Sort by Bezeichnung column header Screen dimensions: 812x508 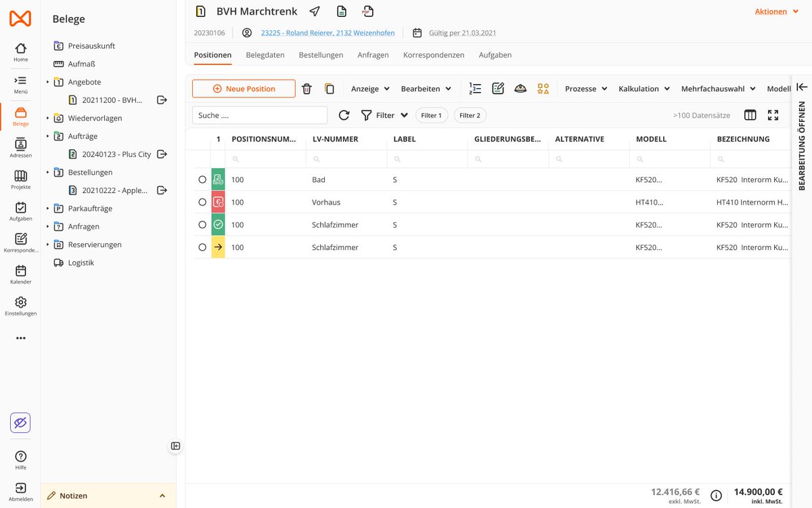click(743, 139)
